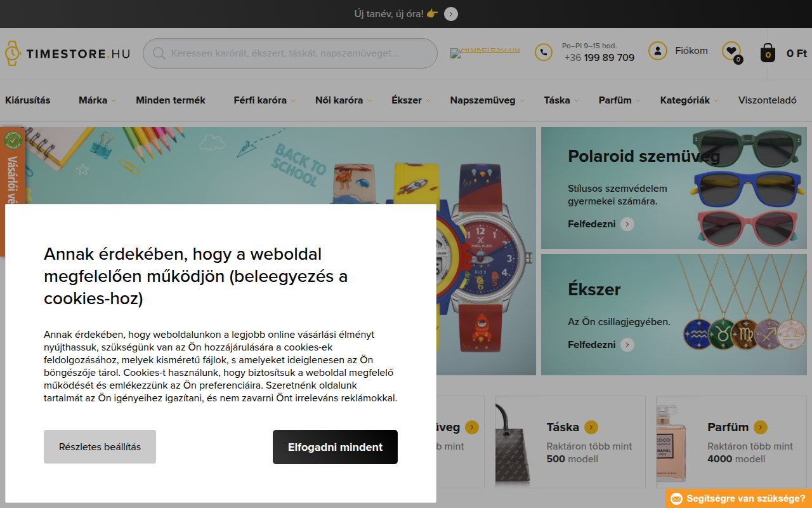812x508 pixels.
Task: Expand the Női karóra dropdown arrow
Action: pos(369,100)
